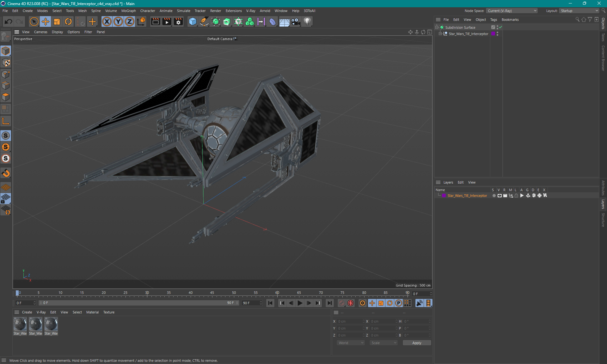
Task: Click timeline frame 45 marker
Action: point(212,293)
